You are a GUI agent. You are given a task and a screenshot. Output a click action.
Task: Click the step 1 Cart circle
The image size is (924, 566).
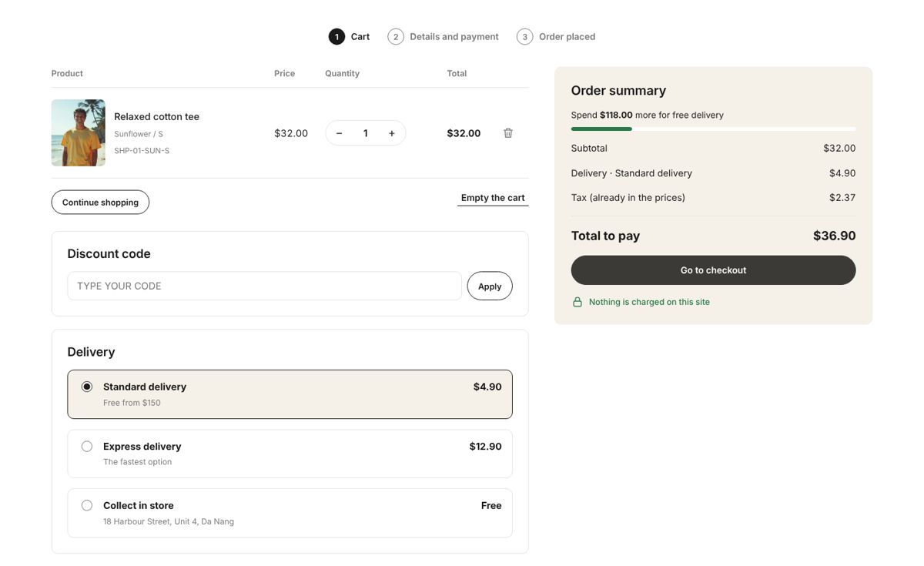336,37
